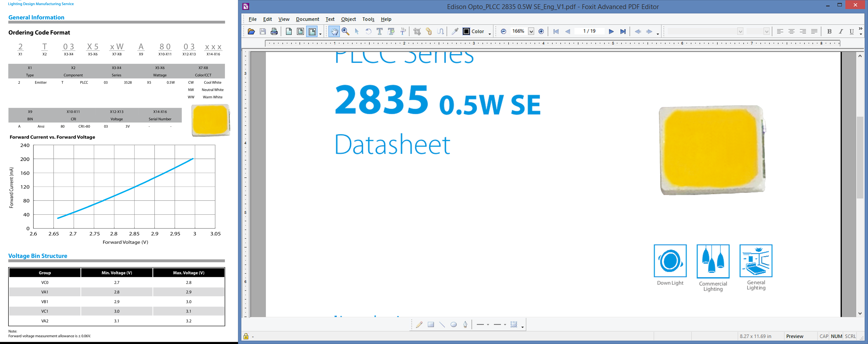Open the Text menu
Viewport: 868px width, 344px height.
[330, 19]
